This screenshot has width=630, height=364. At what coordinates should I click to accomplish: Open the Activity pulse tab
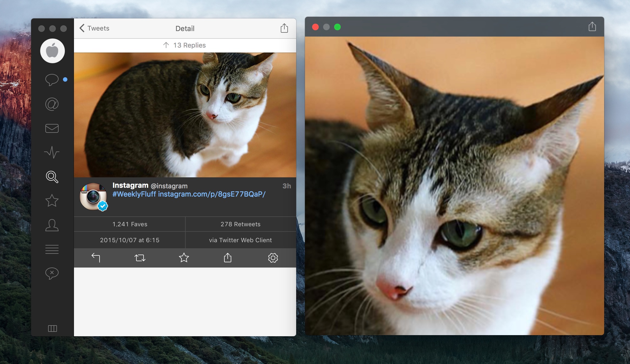[52, 152]
